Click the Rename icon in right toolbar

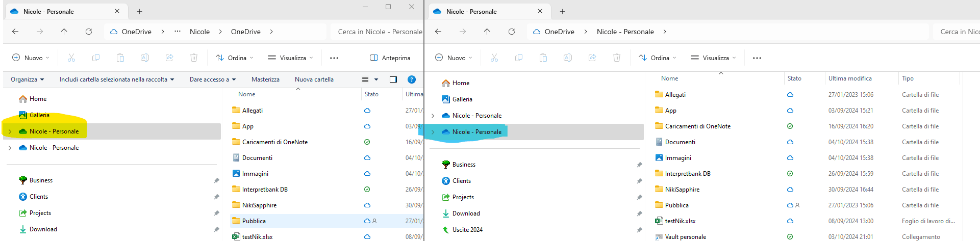(568, 58)
